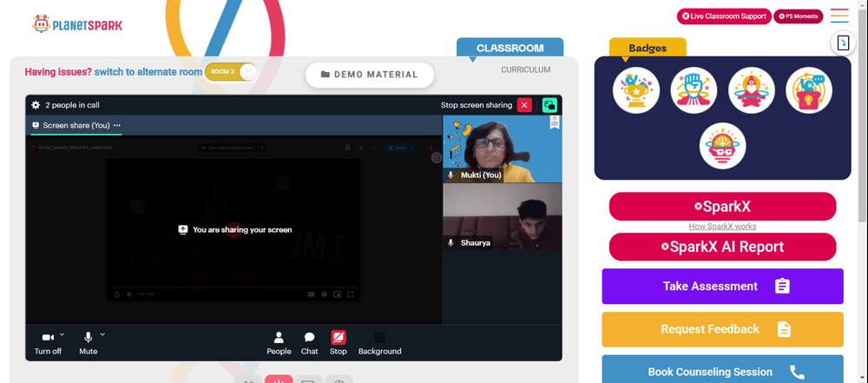Expand microphone options chevron

(102, 334)
